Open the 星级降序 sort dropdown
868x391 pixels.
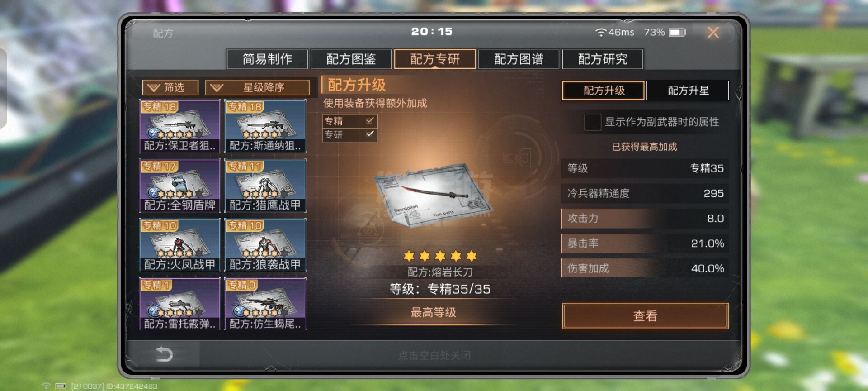pyautogui.click(x=257, y=87)
